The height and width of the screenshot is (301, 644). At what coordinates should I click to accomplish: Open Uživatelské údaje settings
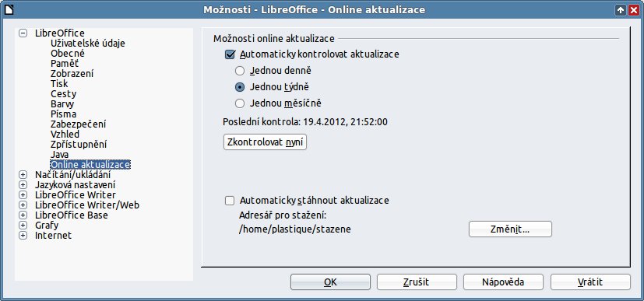[88, 43]
